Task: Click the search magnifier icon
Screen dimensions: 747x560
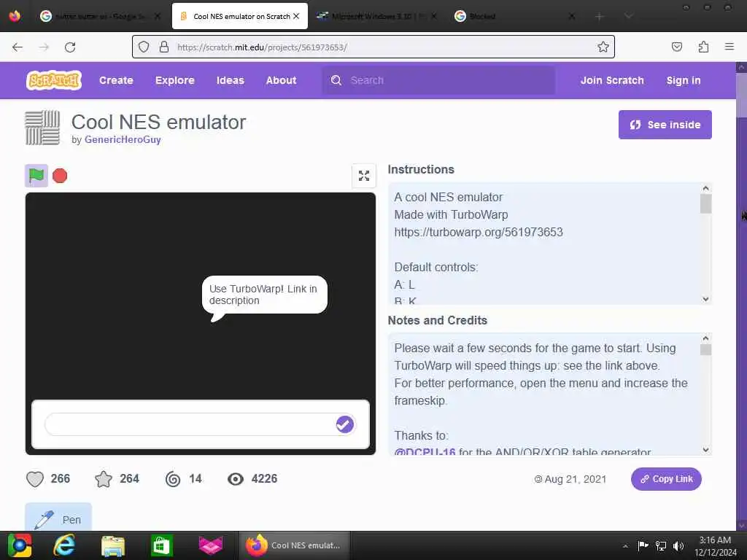Action: (x=336, y=80)
